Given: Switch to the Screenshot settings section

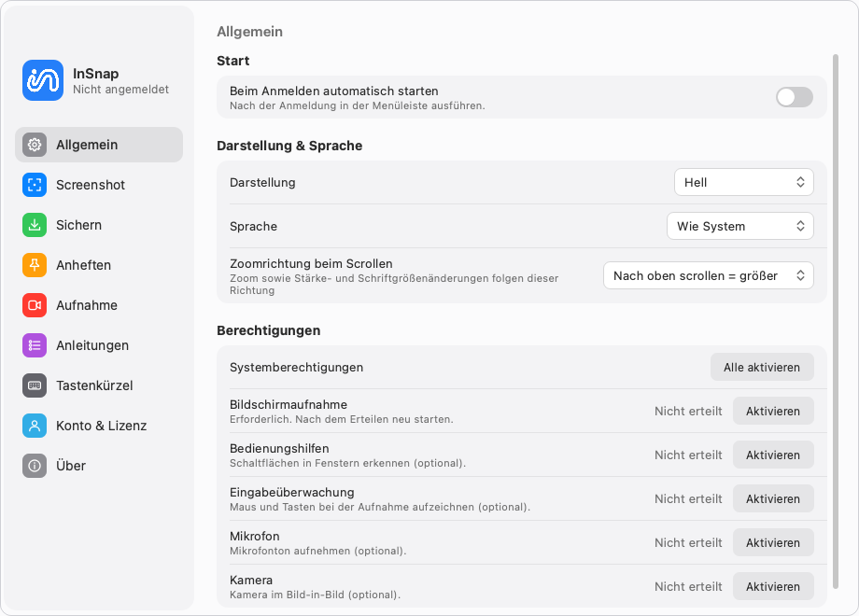Looking at the screenshot, I should coord(99,185).
